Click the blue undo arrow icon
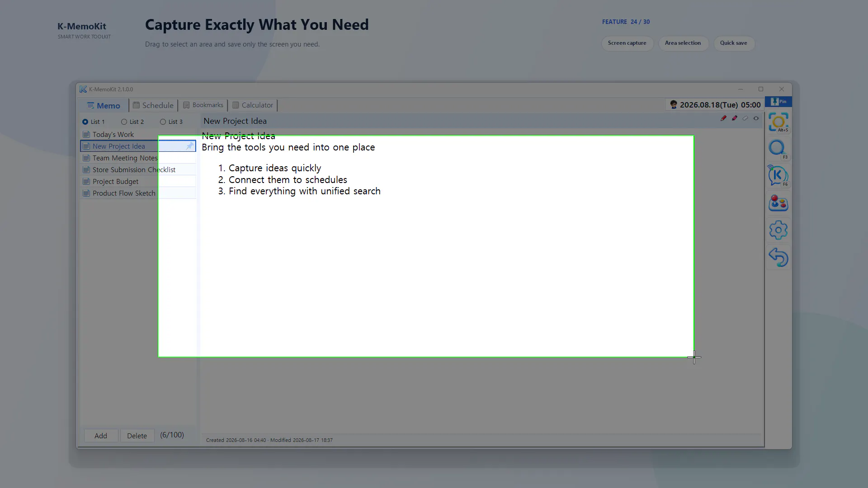868x488 pixels. coord(778,258)
